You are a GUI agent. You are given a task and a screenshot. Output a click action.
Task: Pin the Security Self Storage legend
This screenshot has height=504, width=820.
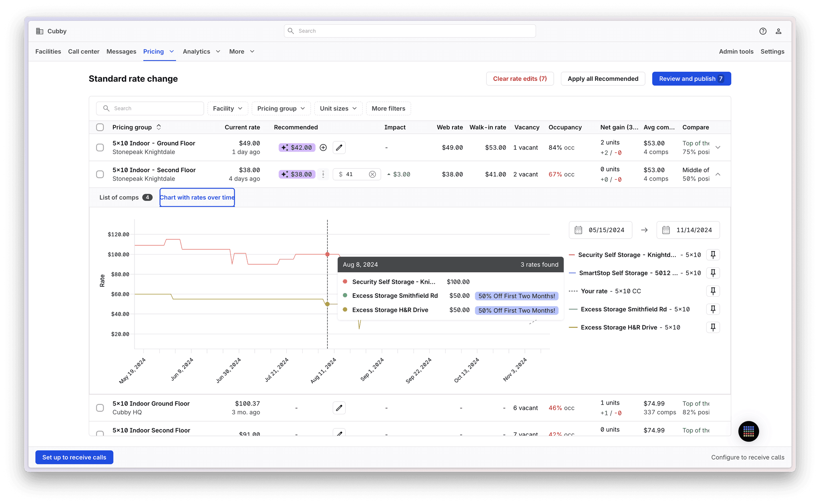pyautogui.click(x=713, y=255)
